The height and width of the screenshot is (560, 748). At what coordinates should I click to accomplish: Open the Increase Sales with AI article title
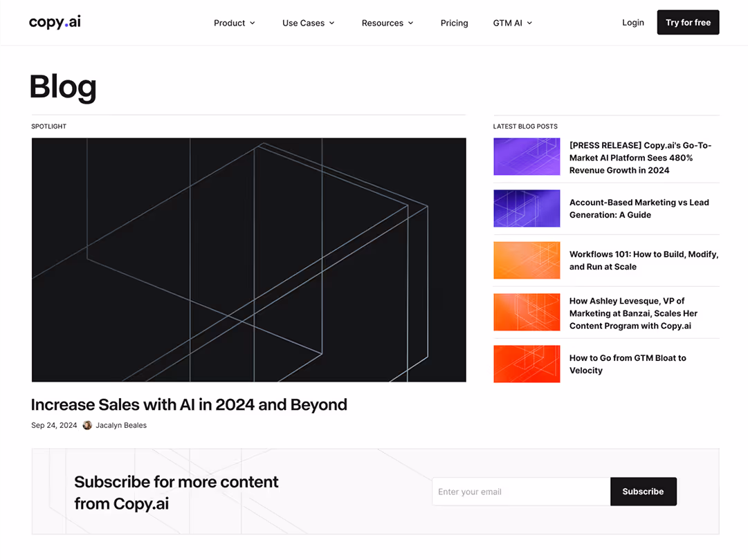coord(189,404)
